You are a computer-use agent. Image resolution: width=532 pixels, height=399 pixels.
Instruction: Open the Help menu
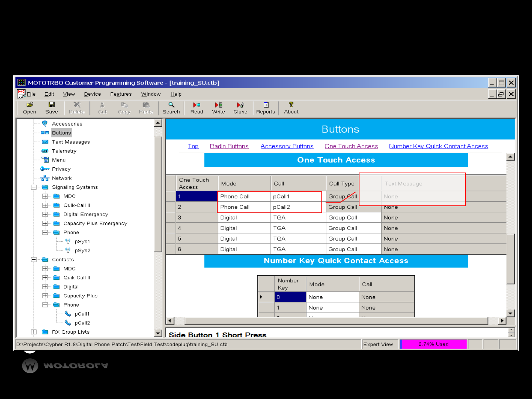[176, 94]
